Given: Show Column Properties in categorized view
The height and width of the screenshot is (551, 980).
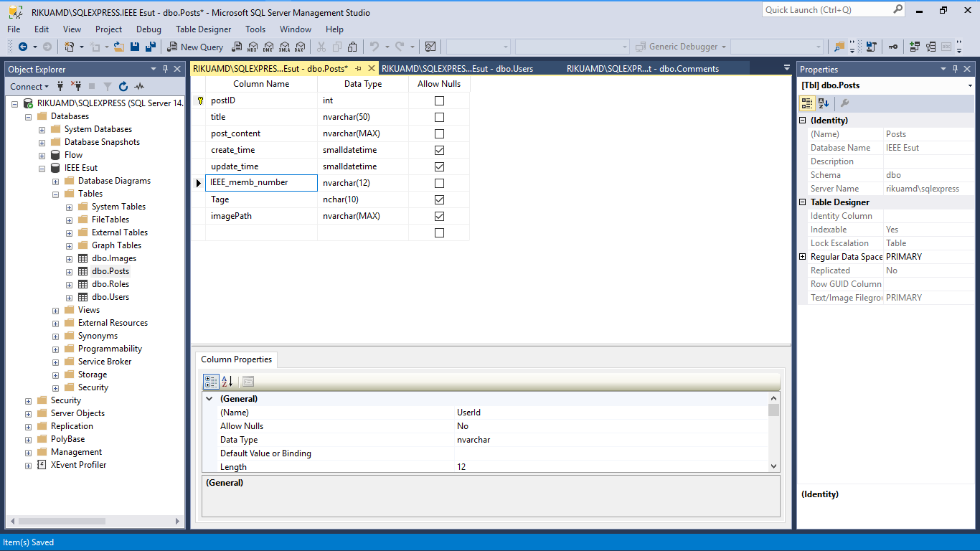Looking at the screenshot, I should click(211, 382).
